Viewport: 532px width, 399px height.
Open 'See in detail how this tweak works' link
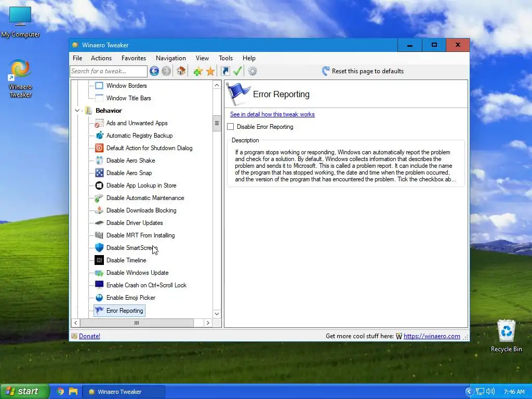[x=272, y=114]
